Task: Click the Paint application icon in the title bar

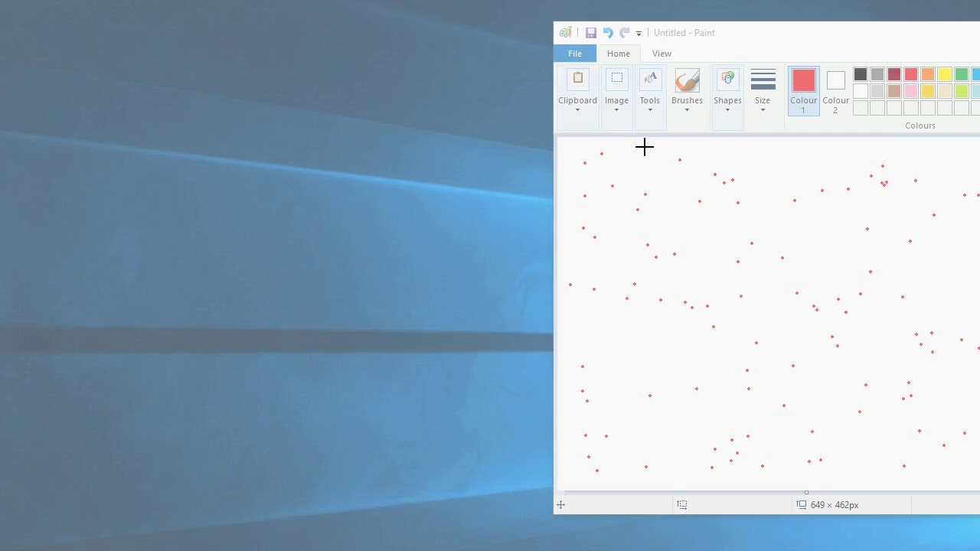Action: click(565, 33)
